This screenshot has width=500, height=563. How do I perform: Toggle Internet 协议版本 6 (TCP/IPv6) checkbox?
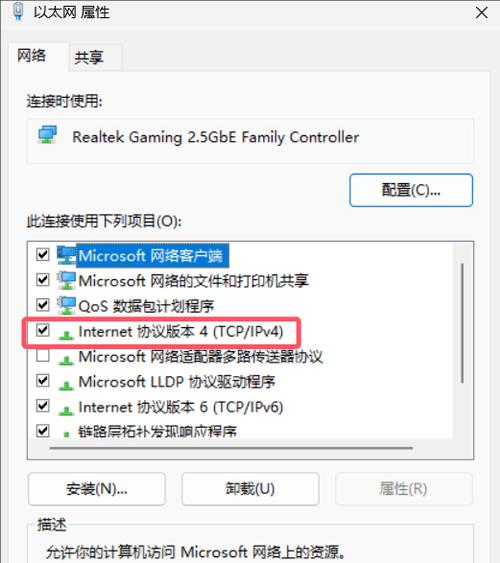pos(43,406)
